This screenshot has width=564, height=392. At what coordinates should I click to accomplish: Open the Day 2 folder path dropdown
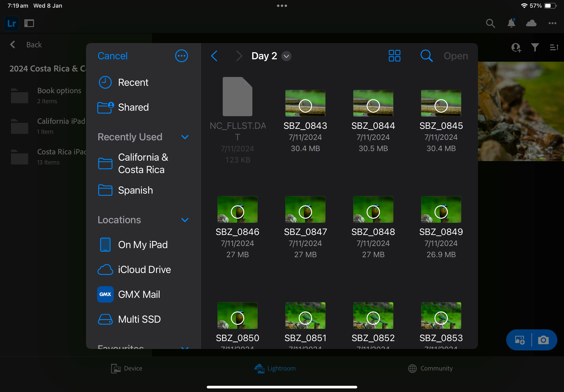[286, 56]
